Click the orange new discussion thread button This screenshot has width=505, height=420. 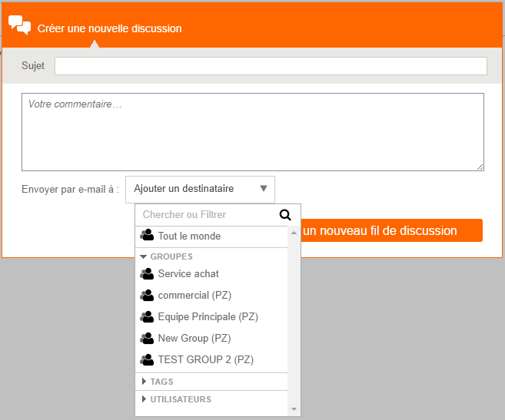[391, 230]
